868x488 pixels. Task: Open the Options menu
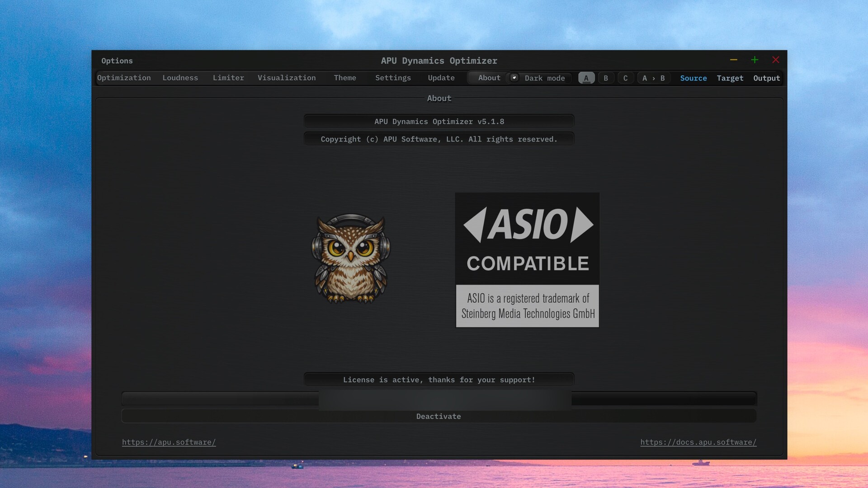point(117,61)
